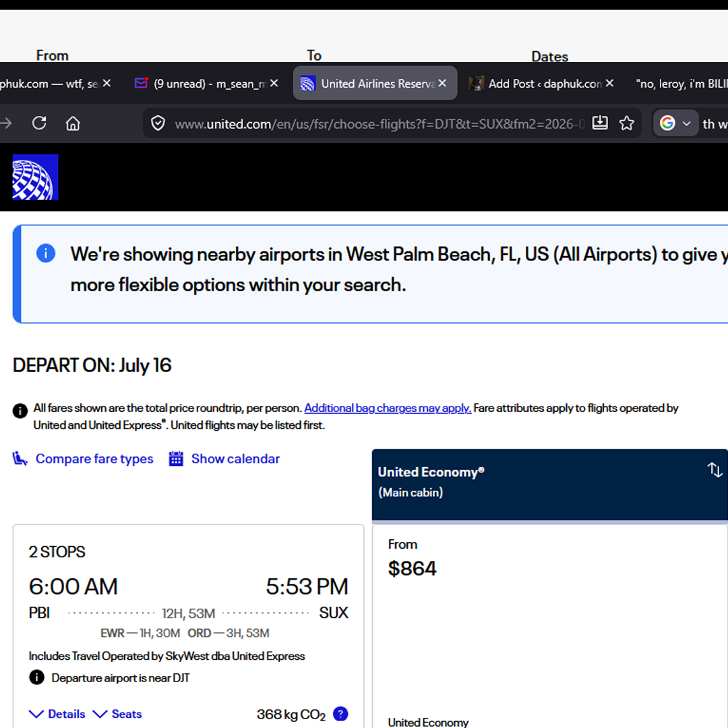728x728 pixels.
Task: Click the mail envelope favicon on unread tab
Action: click(141, 83)
